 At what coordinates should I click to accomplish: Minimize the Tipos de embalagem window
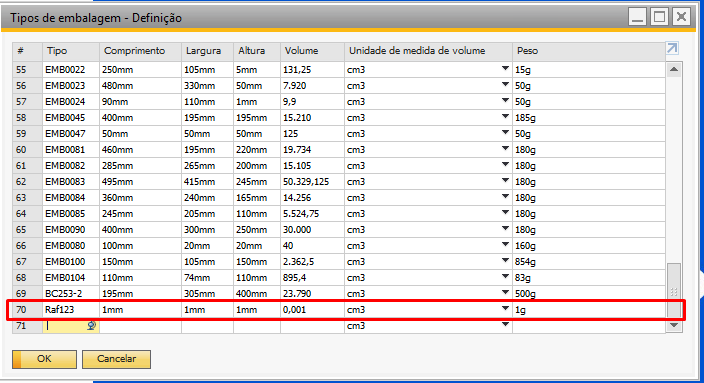tap(637, 17)
